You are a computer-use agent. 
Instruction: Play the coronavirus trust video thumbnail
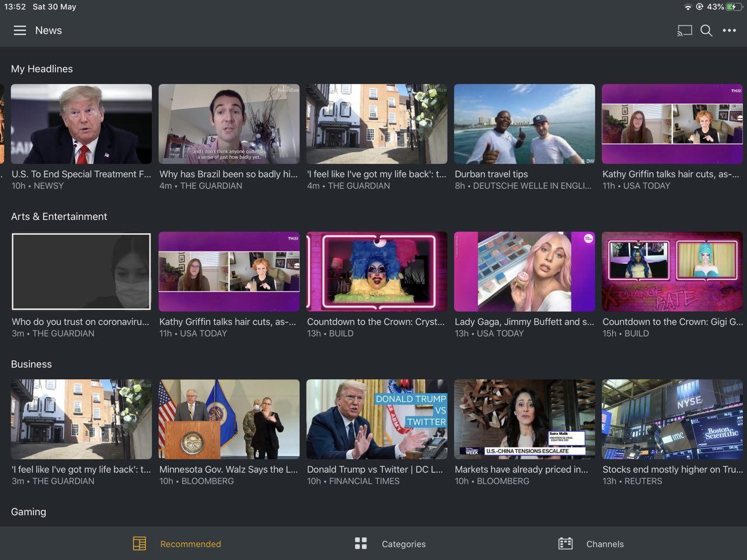81,271
